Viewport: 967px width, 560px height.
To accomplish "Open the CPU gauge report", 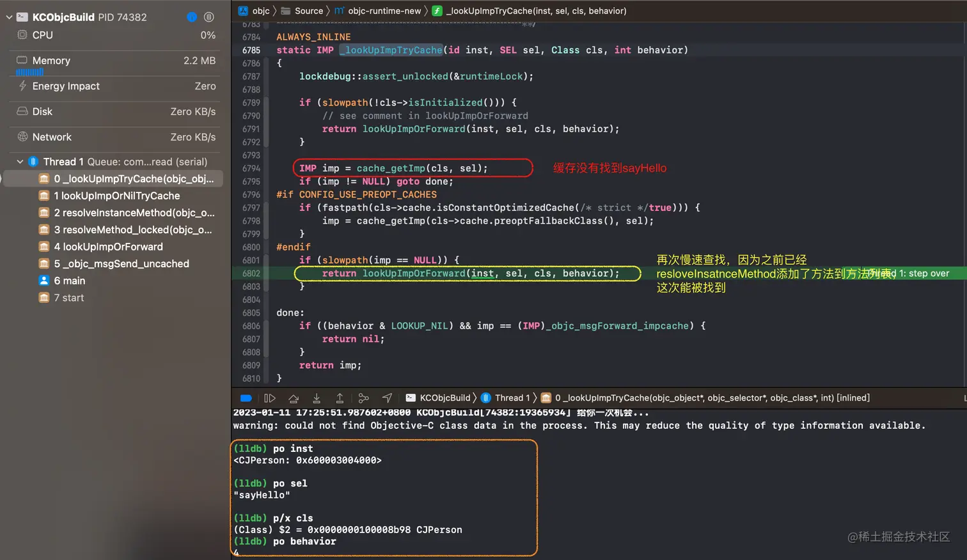I will point(115,35).
